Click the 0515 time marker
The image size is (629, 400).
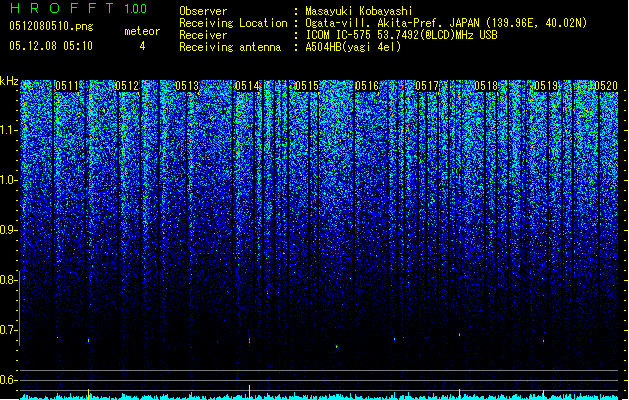click(x=307, y=86)
